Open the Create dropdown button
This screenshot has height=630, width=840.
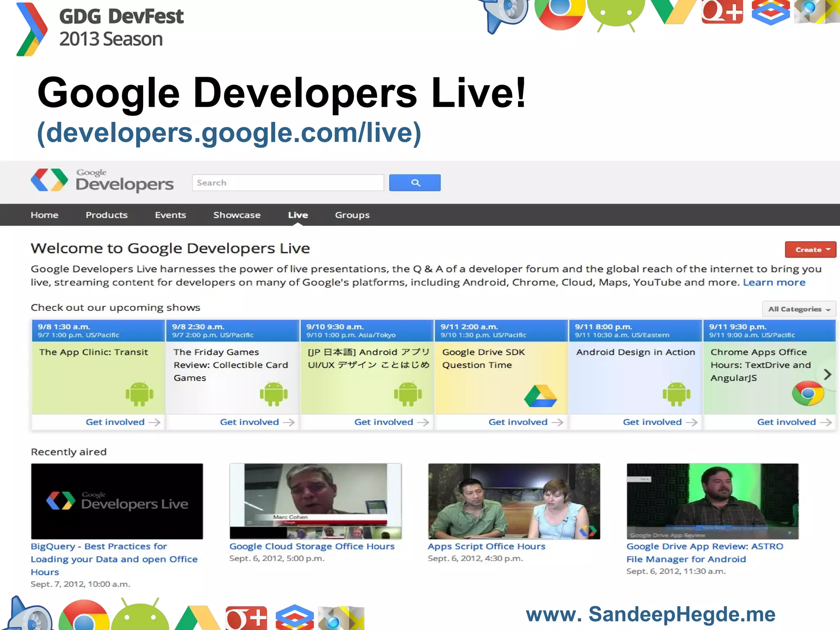(x=810, y=249)
